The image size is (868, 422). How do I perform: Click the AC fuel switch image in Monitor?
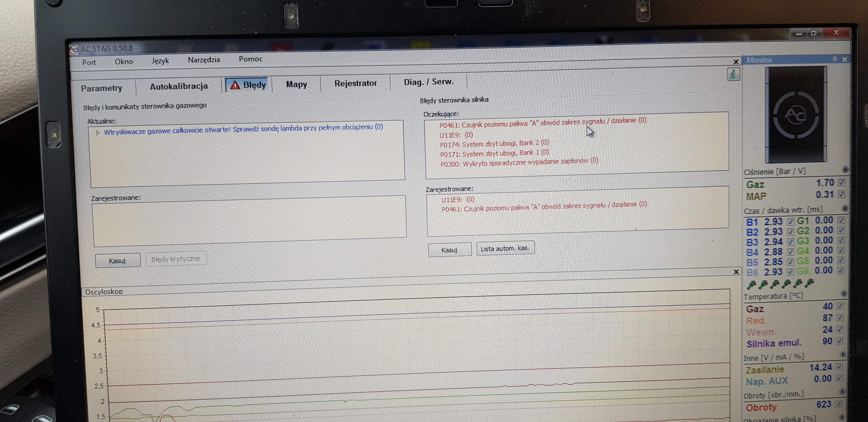pyautogui.click(x=795, y=115)
